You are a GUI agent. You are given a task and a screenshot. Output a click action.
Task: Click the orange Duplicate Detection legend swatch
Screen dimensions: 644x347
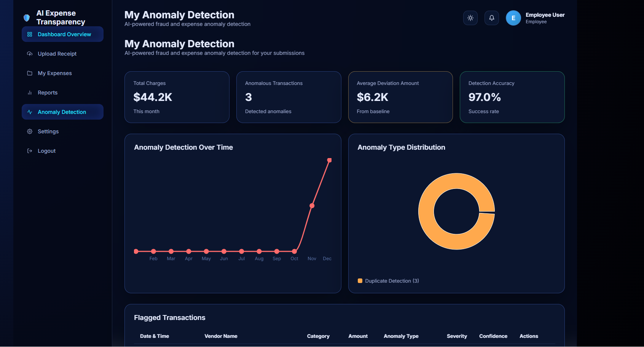click(360, 281)
